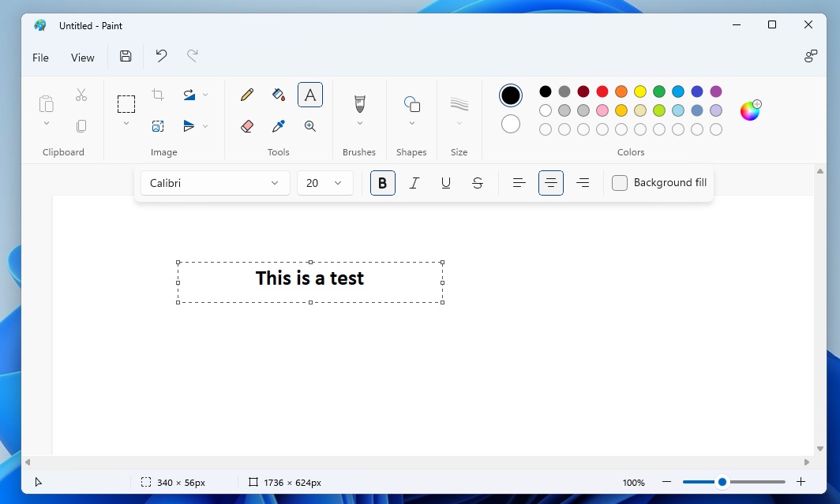Toggle italic formatting
Screen dimensions: 840x504
pyautogui.click(x=414, y=183)
